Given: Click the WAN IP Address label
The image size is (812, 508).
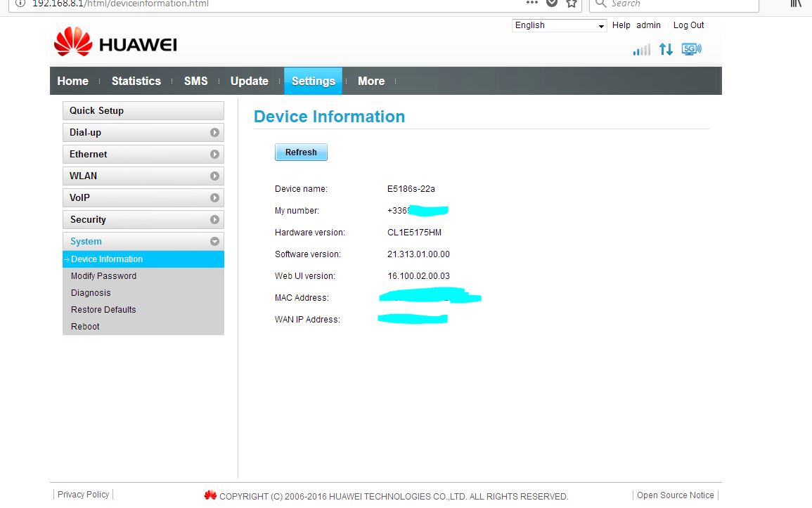Looking at the screenshot, I should click(x=308, y=319).
